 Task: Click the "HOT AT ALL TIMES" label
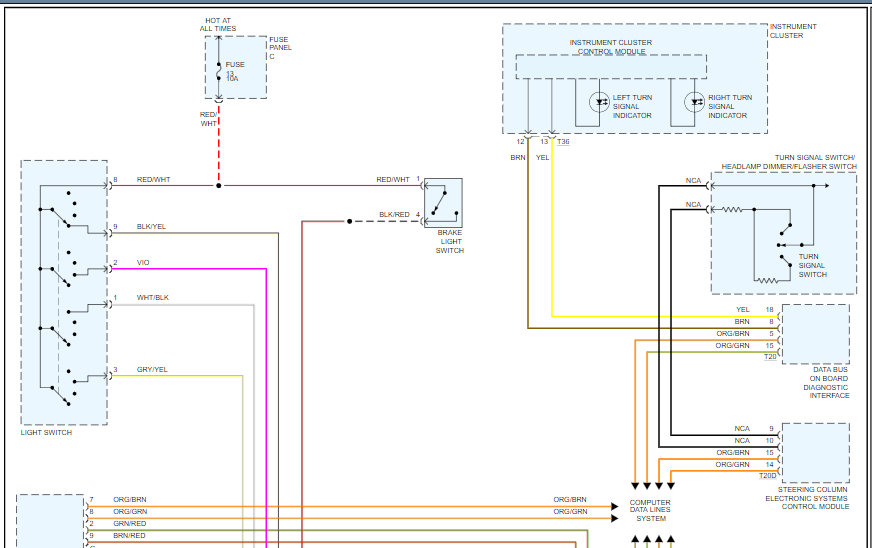[x=218, y=25]
